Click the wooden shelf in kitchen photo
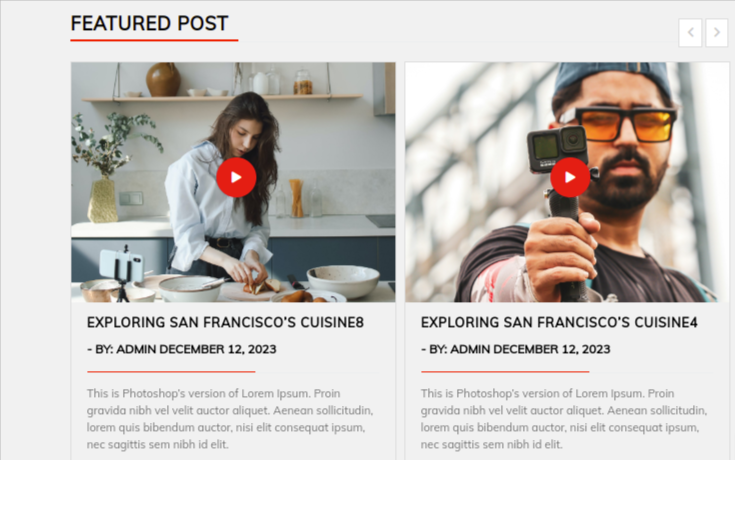 click(x=222, y=98)
